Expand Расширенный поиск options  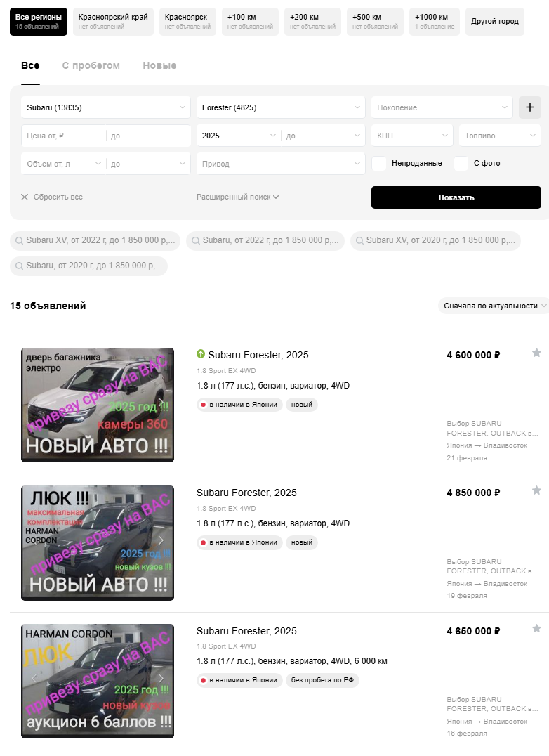coord(237,197)
